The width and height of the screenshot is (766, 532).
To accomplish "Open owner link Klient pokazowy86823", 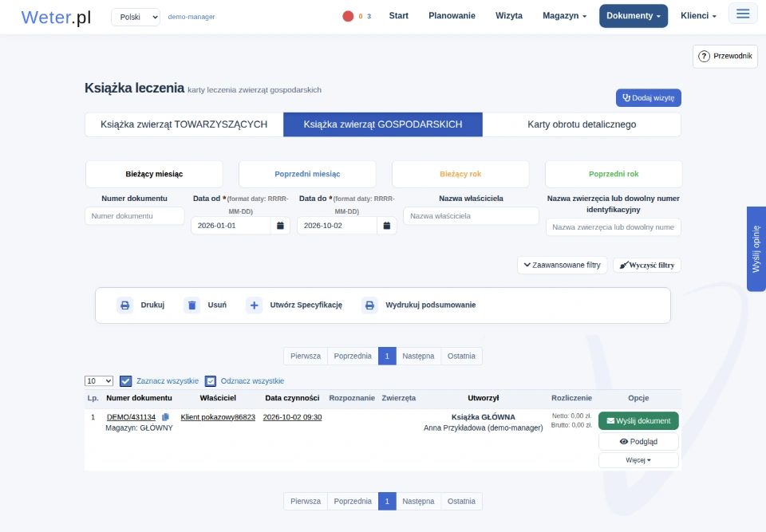I will 218,417.
